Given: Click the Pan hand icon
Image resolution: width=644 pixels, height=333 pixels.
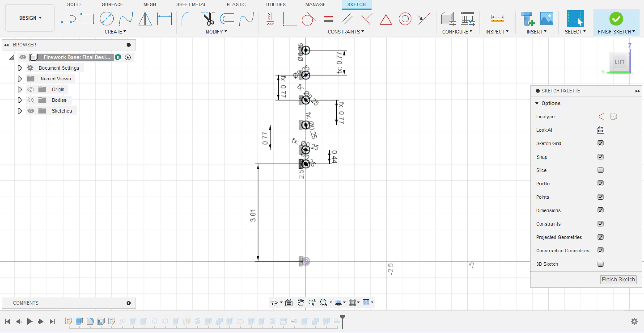Looking at the screenshot, I should pos(300,302).
